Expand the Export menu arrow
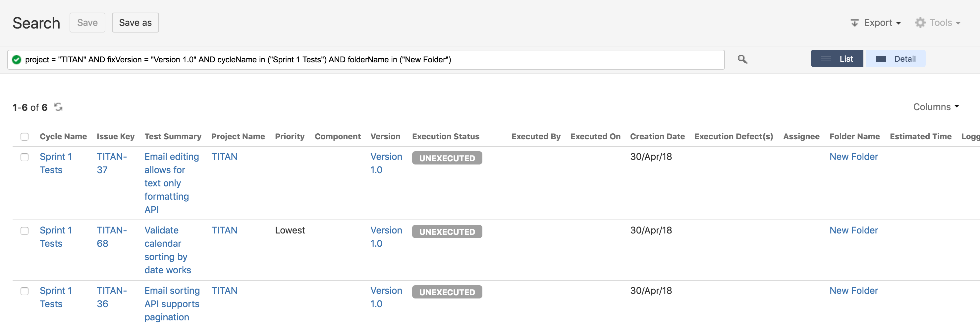 [x=899, y=23]
